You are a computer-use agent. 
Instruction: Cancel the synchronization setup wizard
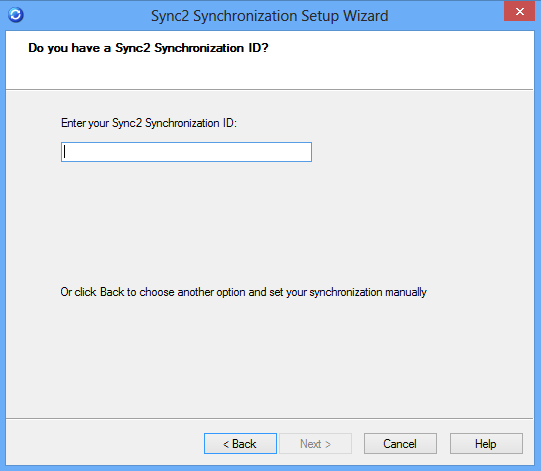pos(400,444)
